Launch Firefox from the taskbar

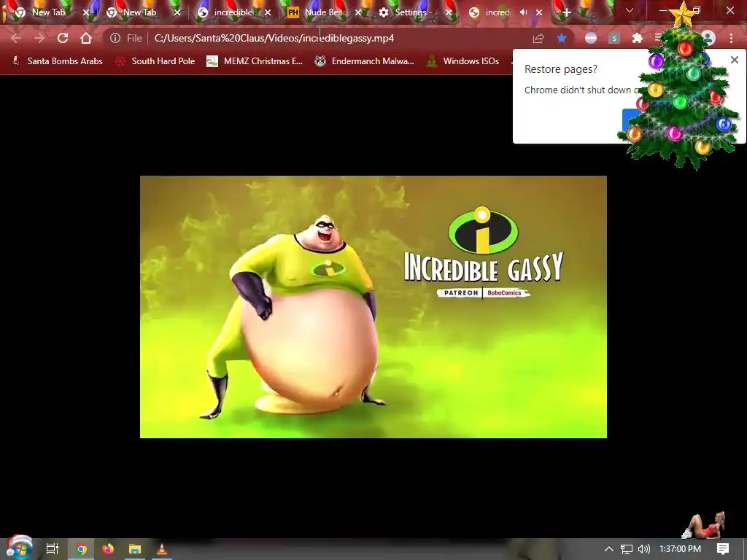click(108, 549)
